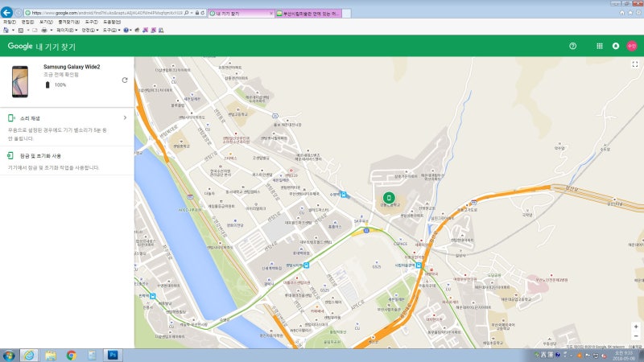Toggle the IME Korean/English 'A' mode indicator

[x=544, y=355]
